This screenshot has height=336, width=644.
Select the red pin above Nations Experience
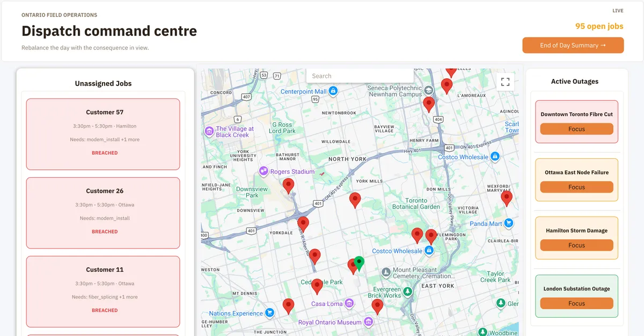point(289,306)
